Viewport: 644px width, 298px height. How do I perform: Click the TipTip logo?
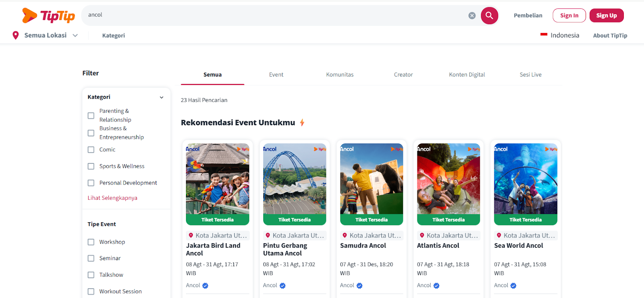point(48,16)
